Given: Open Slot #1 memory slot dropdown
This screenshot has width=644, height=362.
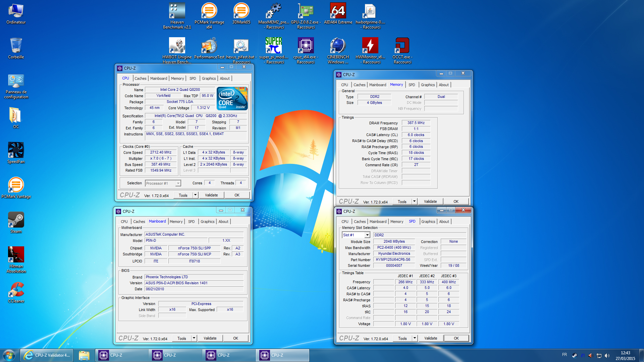Looking at the screenshot, I should pyautogui.click(x=356, y=235).
